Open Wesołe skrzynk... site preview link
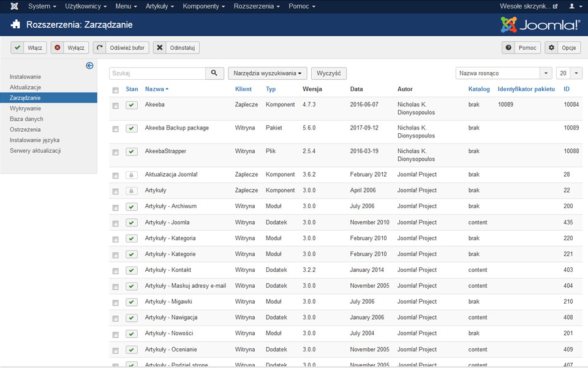The height and width of the screenshot is (368, 588). tap(529, 6)
